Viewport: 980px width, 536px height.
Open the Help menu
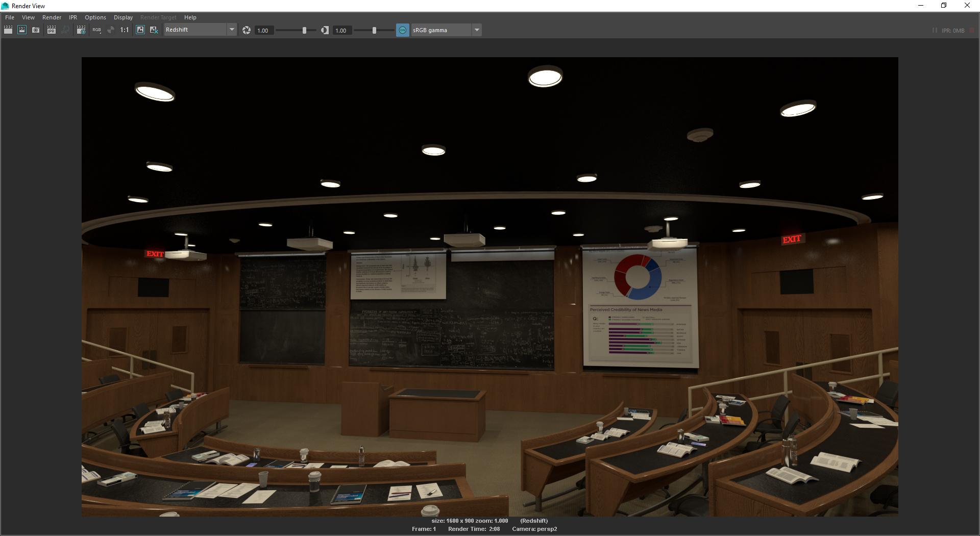(x=190, y=17)
